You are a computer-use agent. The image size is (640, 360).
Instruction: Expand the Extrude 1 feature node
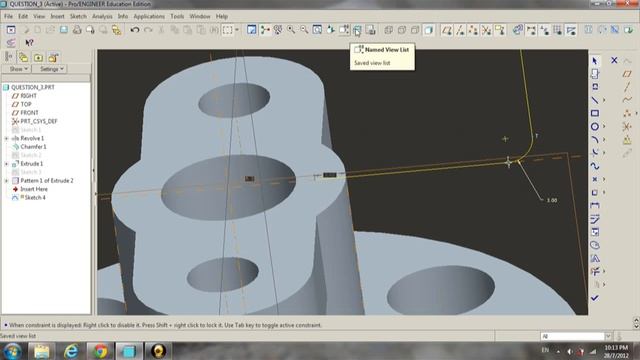click(x=6, y=164)
